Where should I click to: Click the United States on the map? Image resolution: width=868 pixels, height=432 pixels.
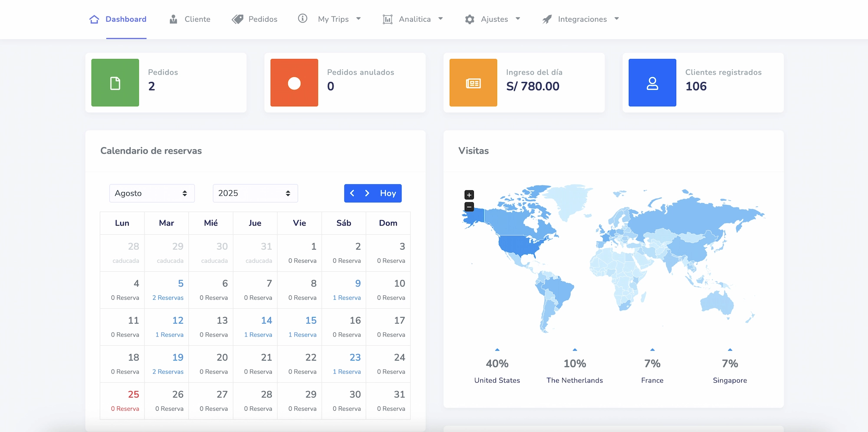pyautogui.click(x=519, y=245)
